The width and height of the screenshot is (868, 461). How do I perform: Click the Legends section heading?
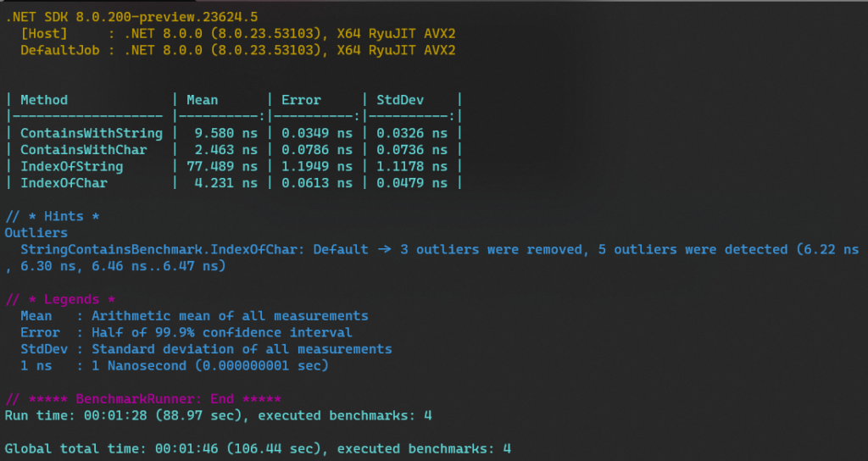coord(60,299)
